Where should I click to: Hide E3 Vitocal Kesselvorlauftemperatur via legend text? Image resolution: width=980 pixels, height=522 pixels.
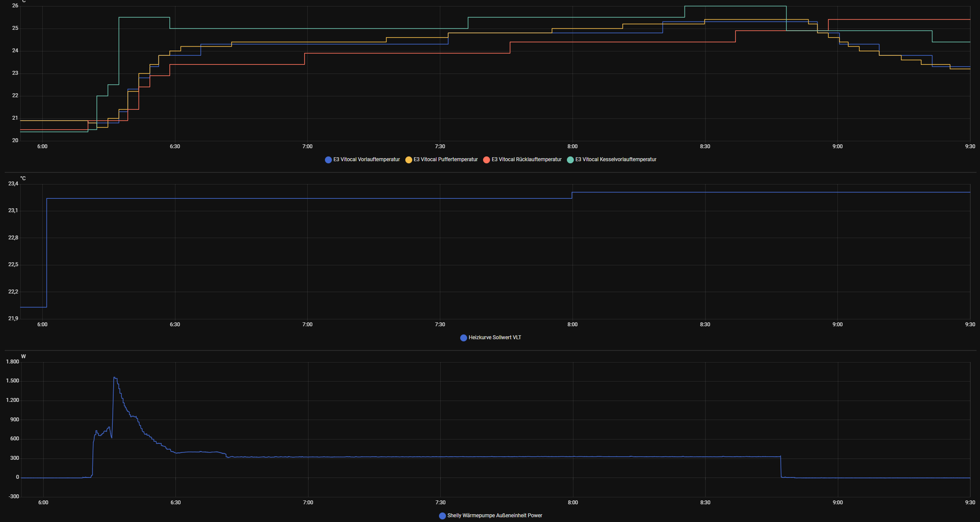tap(616, 159)
